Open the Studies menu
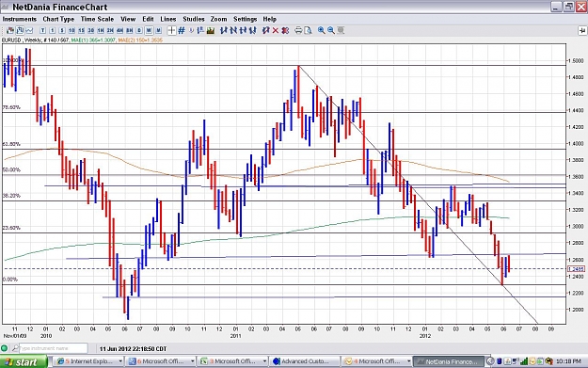 tap(194, 19)
